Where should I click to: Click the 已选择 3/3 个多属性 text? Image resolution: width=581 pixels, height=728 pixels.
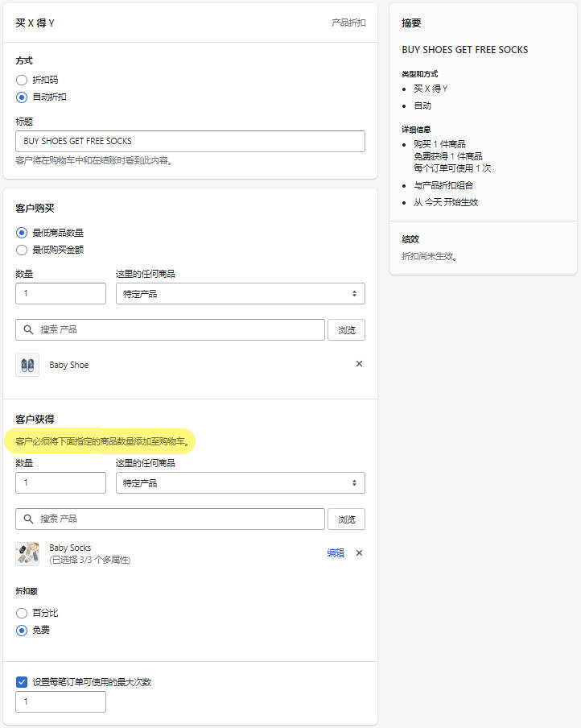[90, 560]
